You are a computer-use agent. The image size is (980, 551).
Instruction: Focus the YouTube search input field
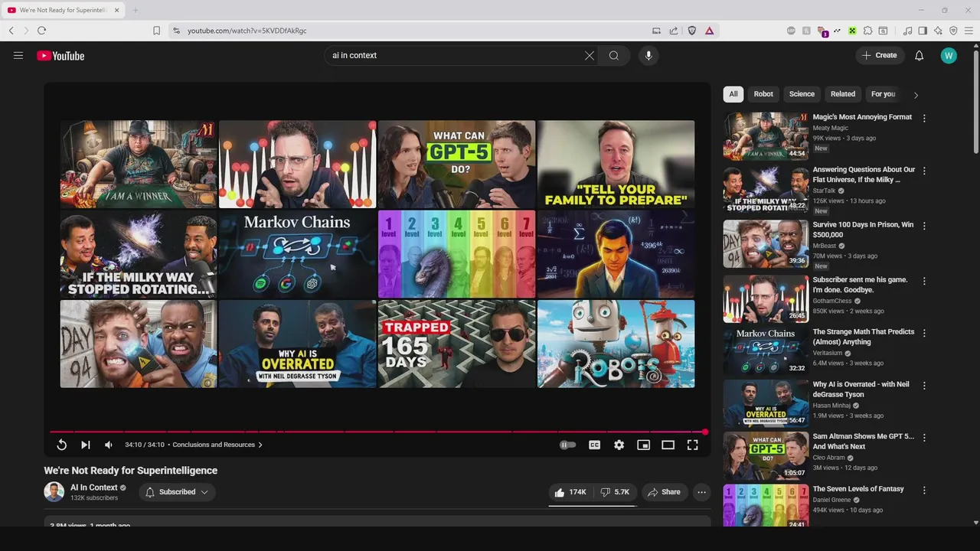(455, 55)
